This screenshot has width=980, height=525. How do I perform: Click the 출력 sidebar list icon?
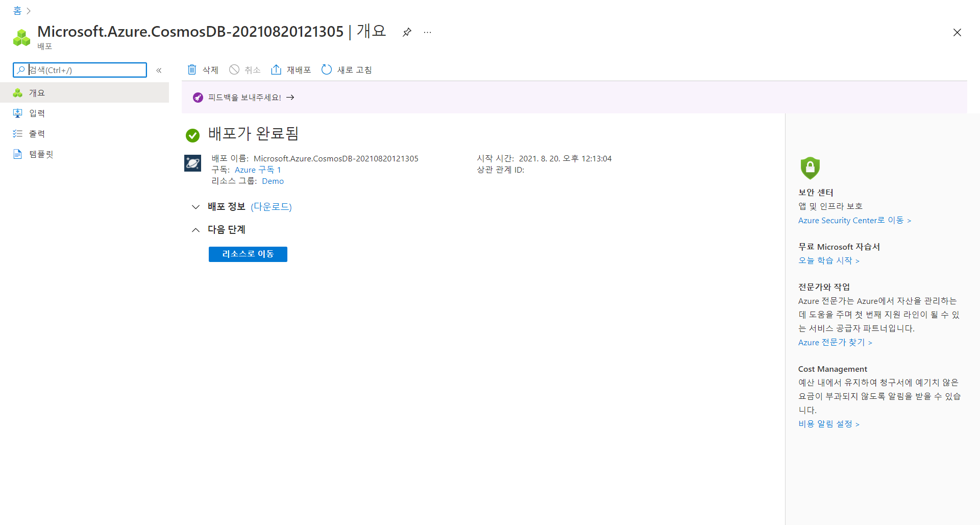click(18, 133)
